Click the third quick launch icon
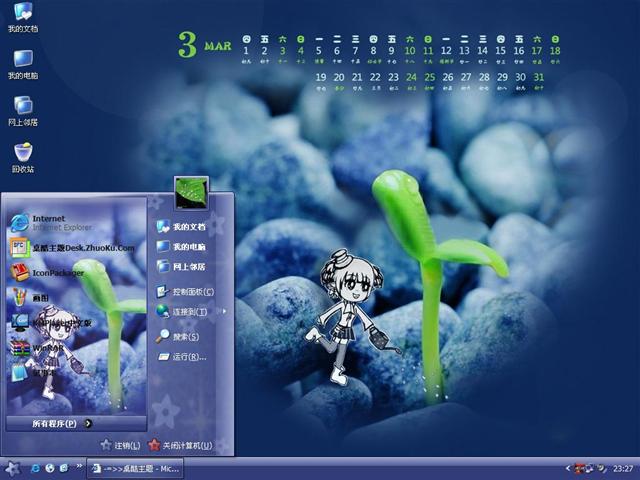This screenshot has width=640, height=480. tap(64, 468)
